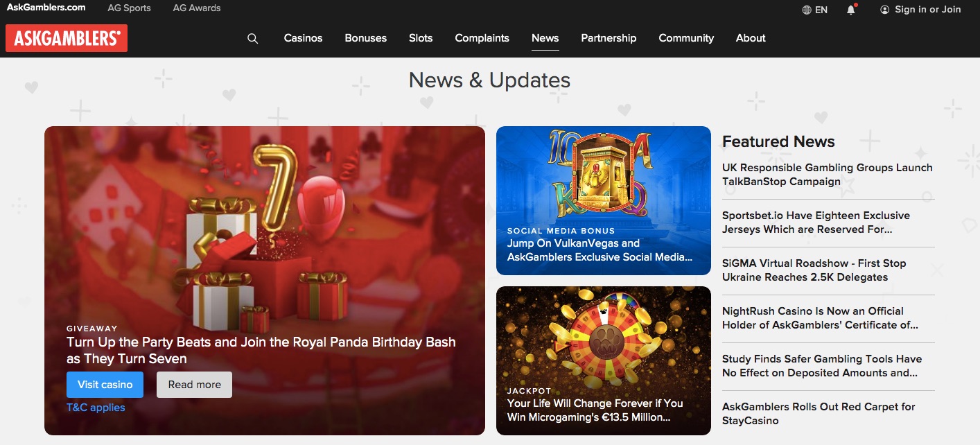The height and width of the screenshot is (445, 980).
Task: Click the search magnifier icon
Action: click(x=252, y=39)
